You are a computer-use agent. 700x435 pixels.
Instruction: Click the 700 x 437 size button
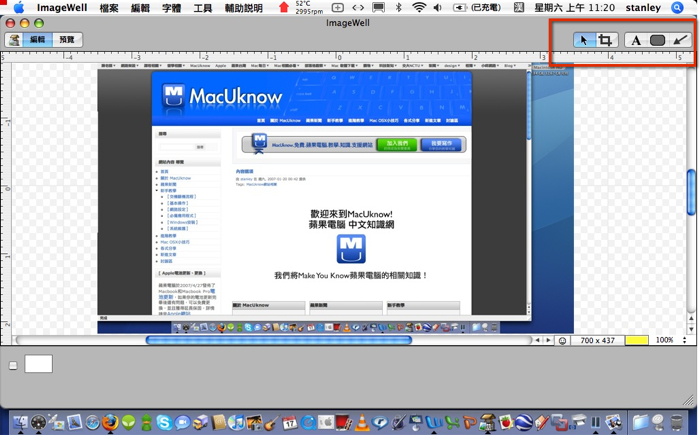[597, 340]
